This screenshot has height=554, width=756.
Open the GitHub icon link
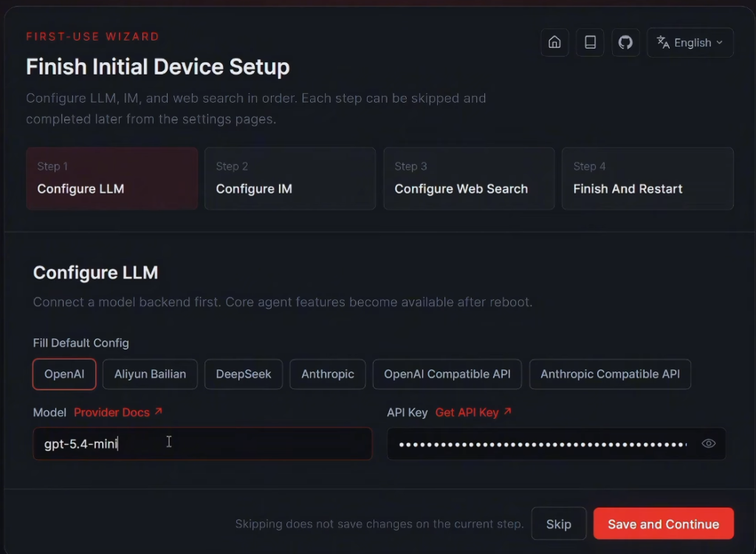(x=625, y=42)
